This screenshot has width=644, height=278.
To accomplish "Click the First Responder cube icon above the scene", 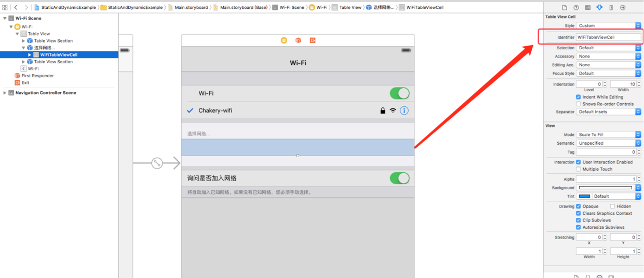I will (298, 40).
